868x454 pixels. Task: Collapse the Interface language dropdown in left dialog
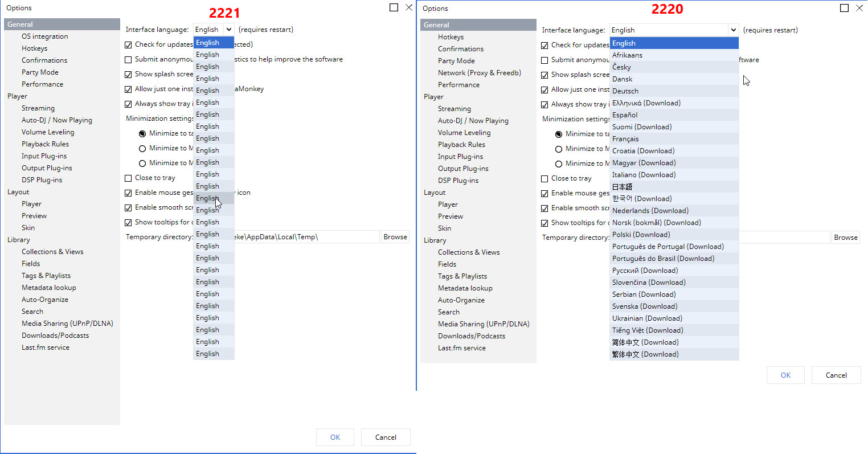pyautogui.click(x=229, y=30)
